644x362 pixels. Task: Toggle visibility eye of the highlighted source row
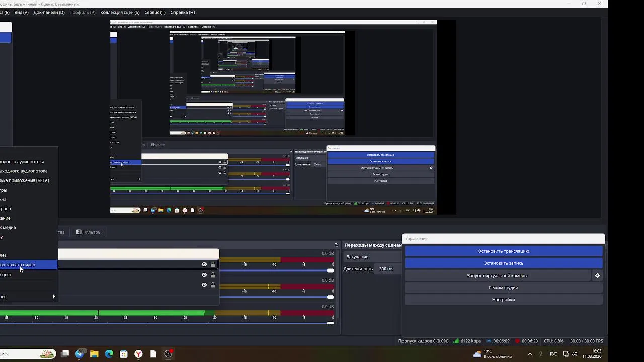[x=204, y=265]
